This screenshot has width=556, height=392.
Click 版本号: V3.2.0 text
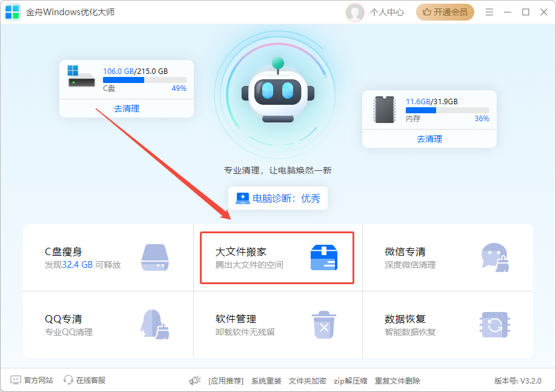[518, 381]
